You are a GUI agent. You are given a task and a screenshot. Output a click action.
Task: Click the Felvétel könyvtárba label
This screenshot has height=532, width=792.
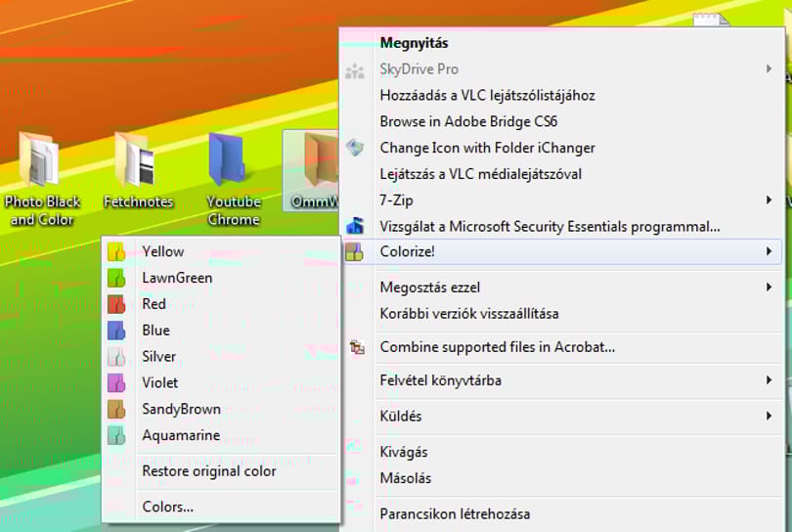(x=440, y=380)
